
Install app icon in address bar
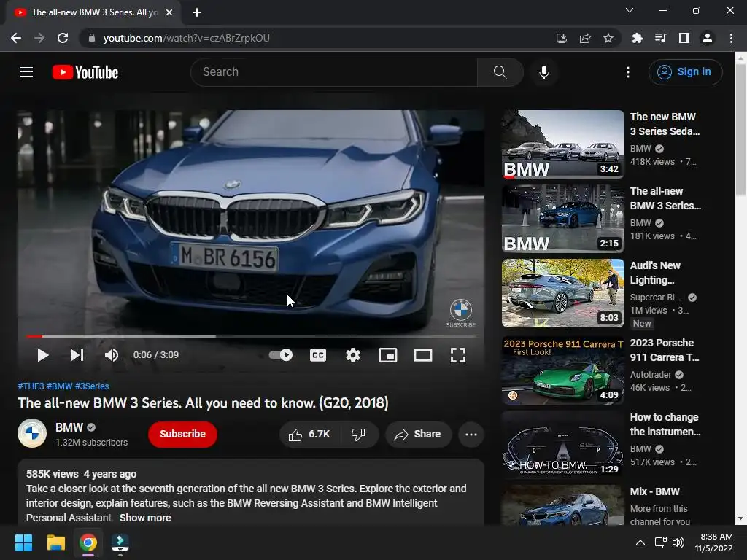coord(562,38)
